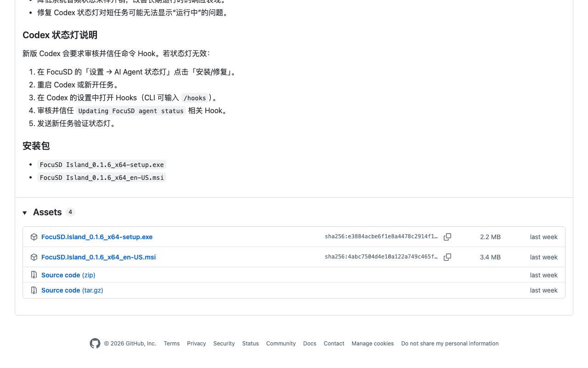Download FocuSD.Island_0.1.6_x64_en-US.msi

98,257
